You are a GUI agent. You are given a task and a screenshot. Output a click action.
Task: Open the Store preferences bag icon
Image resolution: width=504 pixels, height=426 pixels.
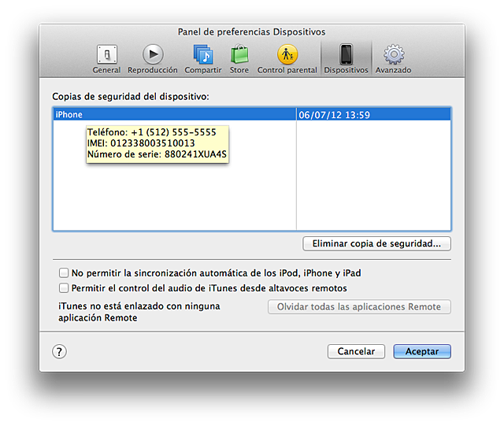pos(239,54)
